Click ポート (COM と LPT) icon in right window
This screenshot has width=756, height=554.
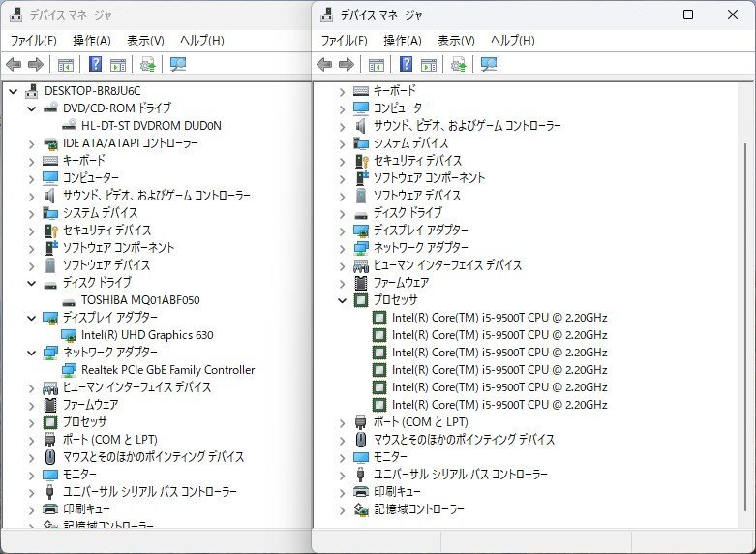click(361, 421)
